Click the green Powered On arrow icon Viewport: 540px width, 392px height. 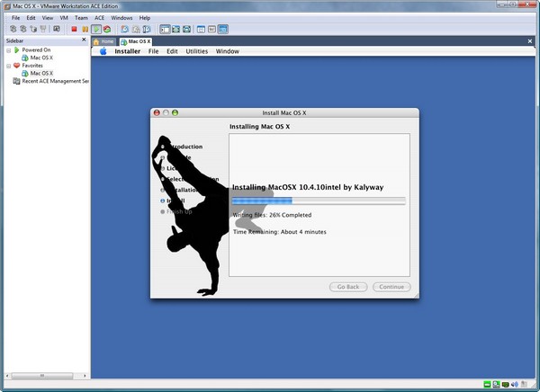[16, 50]
